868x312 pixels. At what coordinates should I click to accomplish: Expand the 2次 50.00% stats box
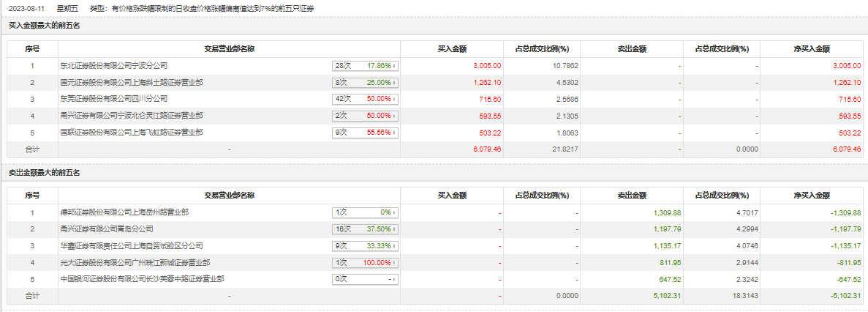coord(366,116)
